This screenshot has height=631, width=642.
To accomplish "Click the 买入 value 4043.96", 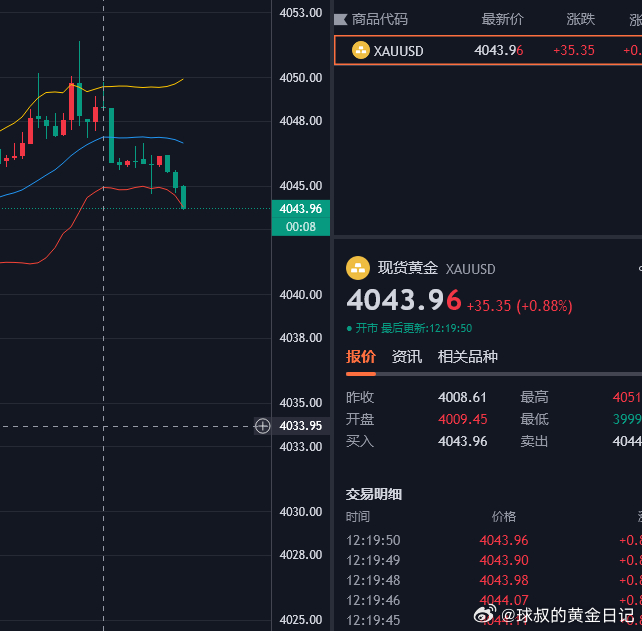I will [463, 441].
